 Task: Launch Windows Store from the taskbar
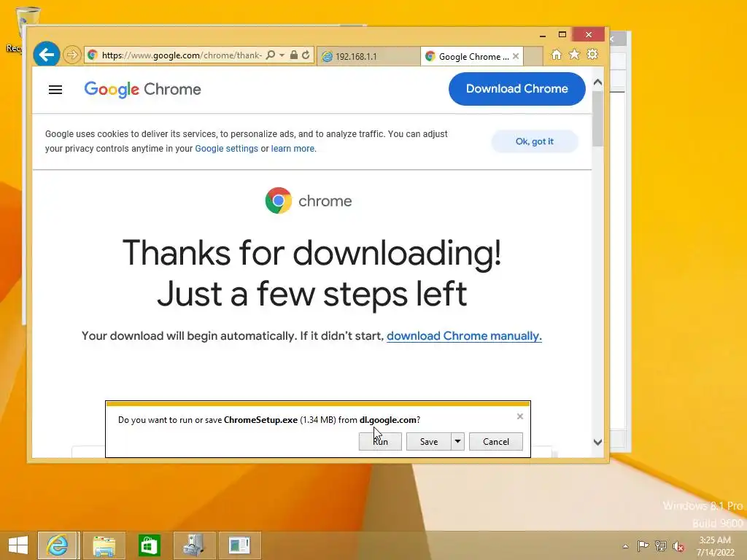[149, 545]
